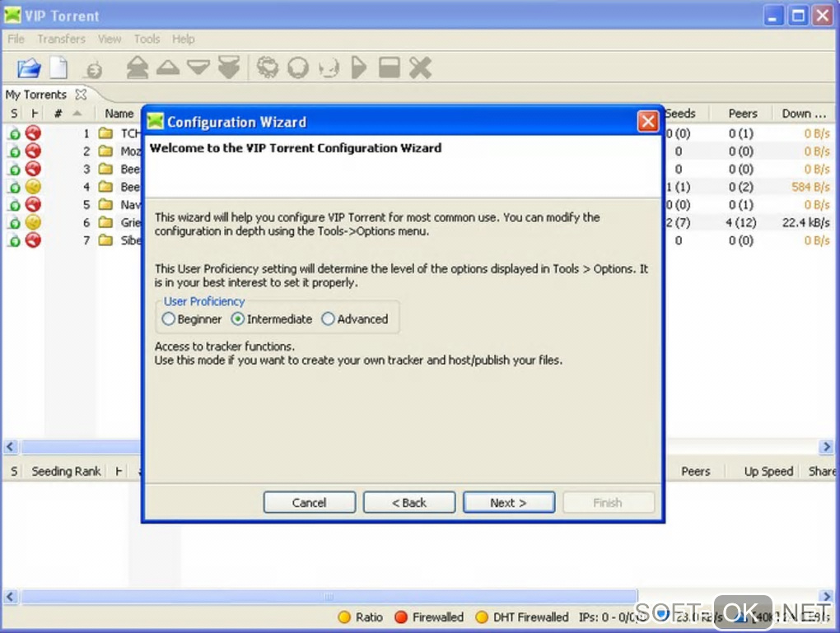This screenshot has width=840, height=633.
Task: Click the new blank document toolbar icon
Action: click(58, 67)
